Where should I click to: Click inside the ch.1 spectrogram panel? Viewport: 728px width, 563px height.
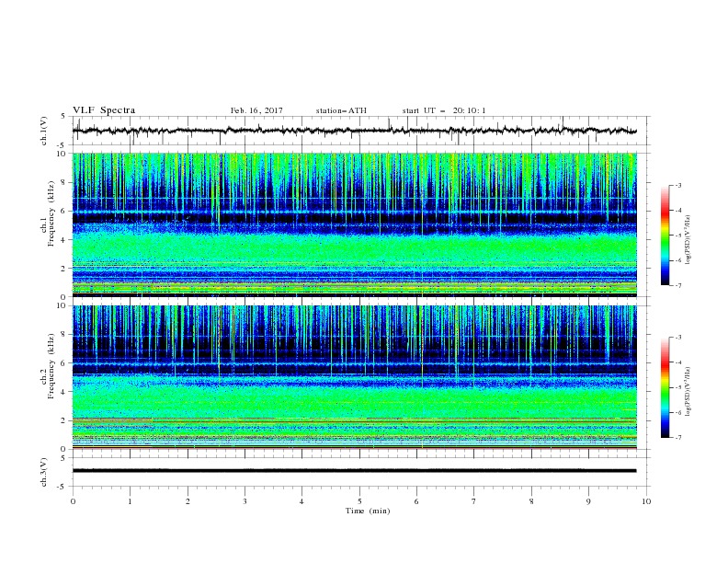[x=354, y=224]
